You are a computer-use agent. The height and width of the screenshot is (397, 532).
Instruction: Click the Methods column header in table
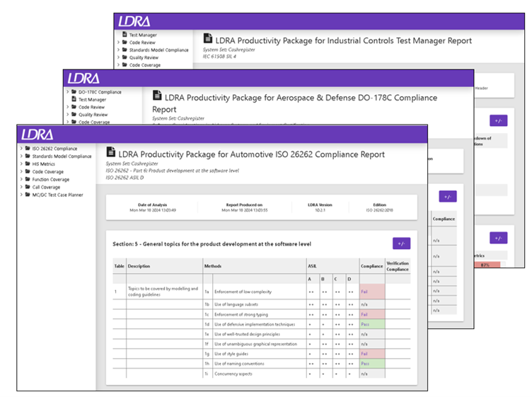(x=213, y=266)
